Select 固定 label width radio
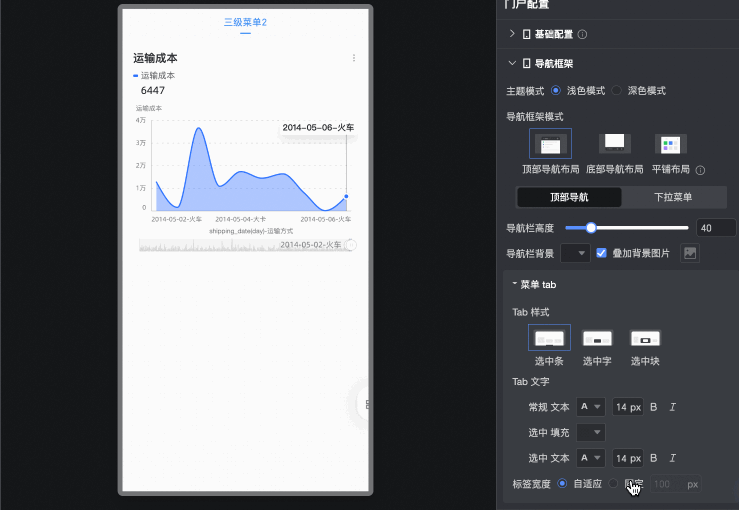Viewport: 739px width, 510px height. coord(613,484)
